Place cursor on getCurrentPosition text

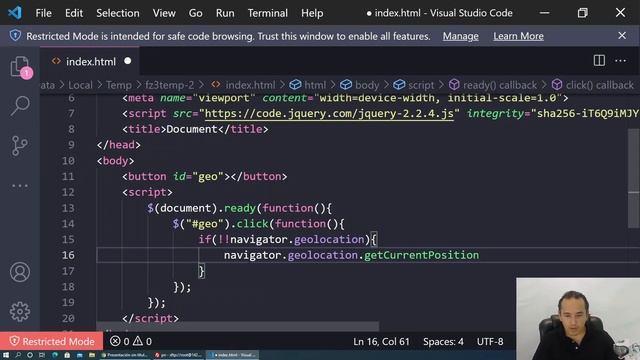[x=422, y=255]
